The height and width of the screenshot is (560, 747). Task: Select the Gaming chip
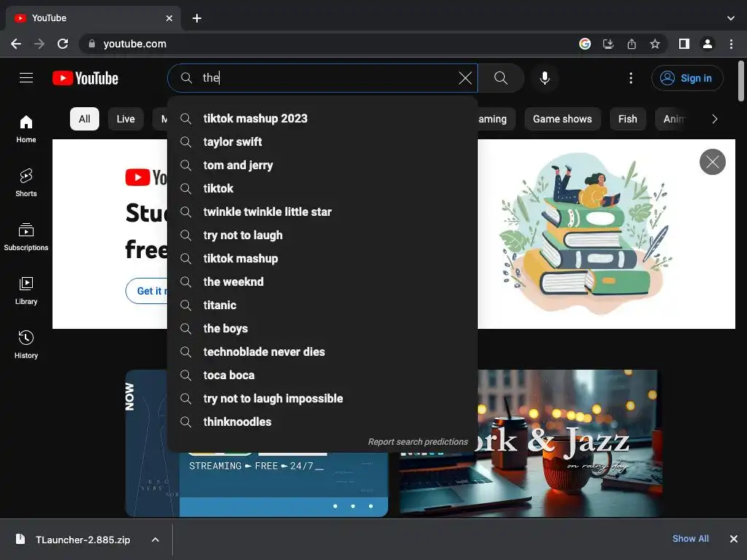point(496,119)
